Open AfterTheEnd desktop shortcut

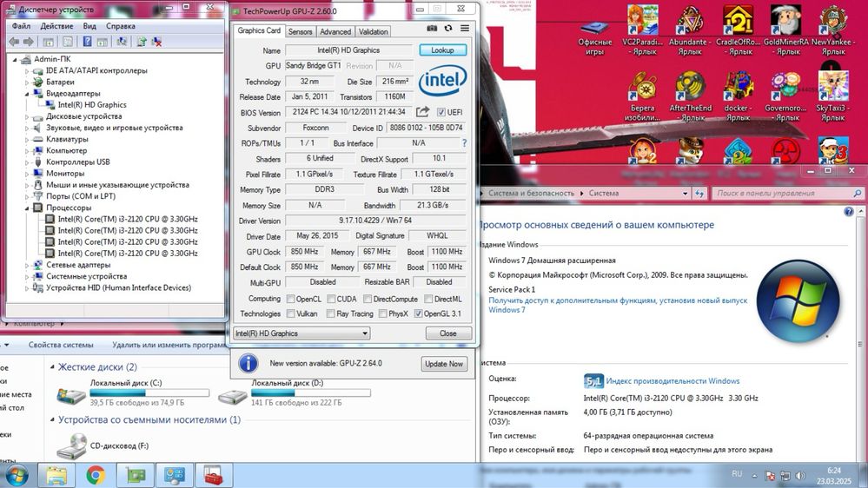690,97
